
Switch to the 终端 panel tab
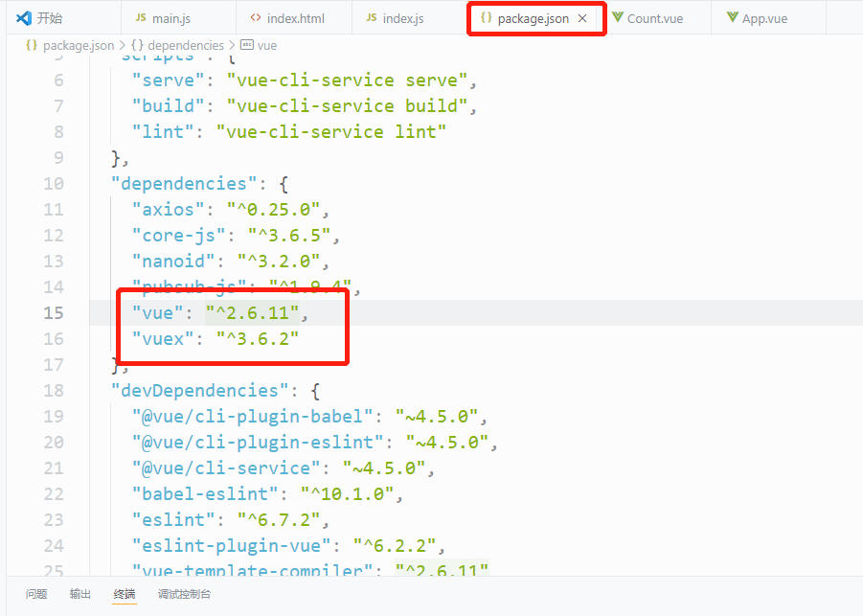pyautogui.click(x=124, y=594)
